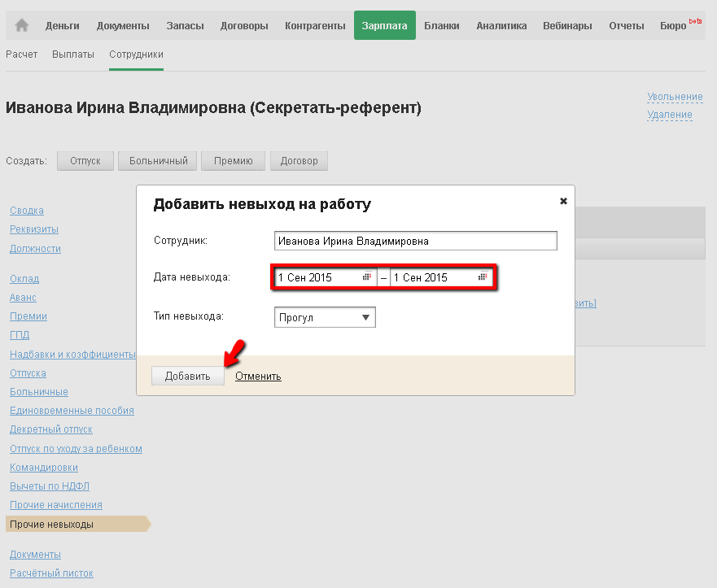Open the Документы top menu

click(x=123, y=26)
